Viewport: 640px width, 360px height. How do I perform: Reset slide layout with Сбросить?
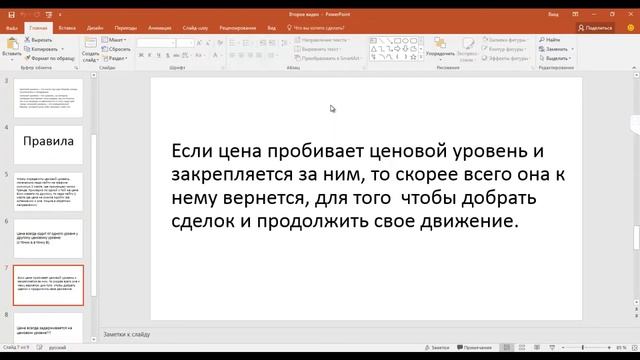click(116, 49)
